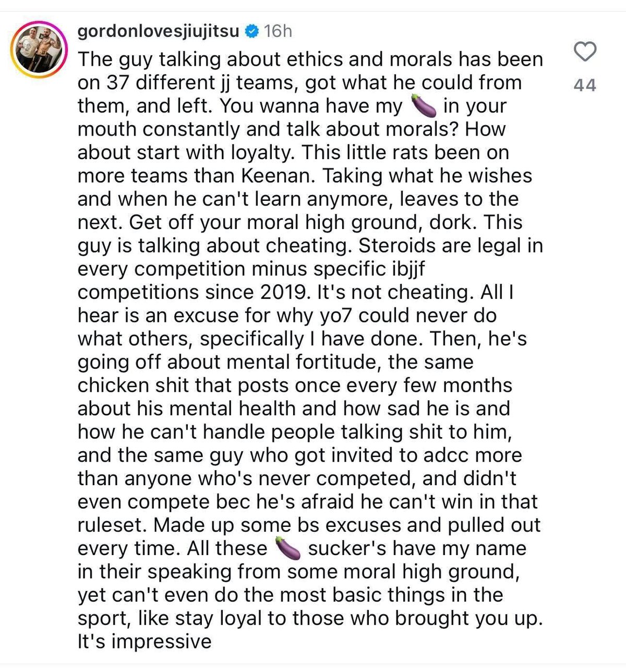Click the 16h timestamp
This screenshot has height=672, width=626.
(x=278, y=32)
